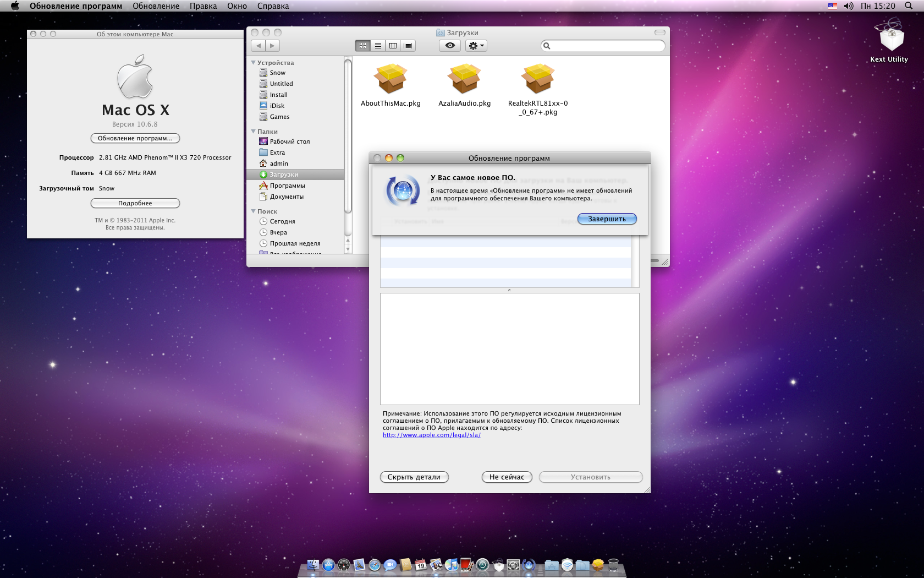Open the Apple menu
This screenshot has width=924, height=578.
[15, 6]
